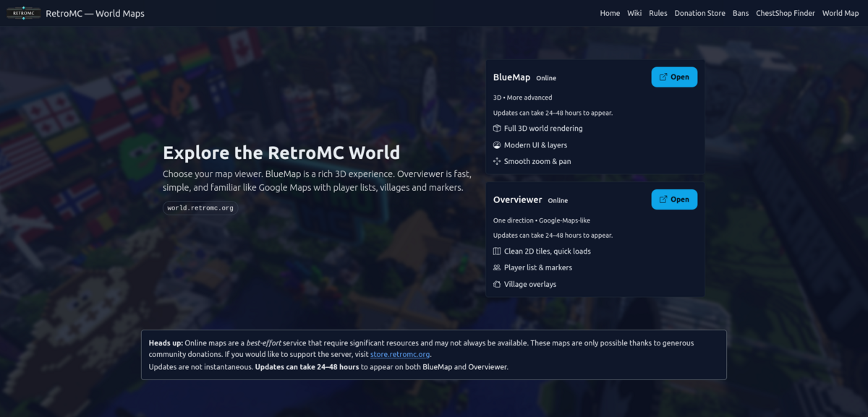The width and height of the screenshot is (868, 417).
Task: Click 'Player list & markers' feature text
Action: click(x=538, y=267)
